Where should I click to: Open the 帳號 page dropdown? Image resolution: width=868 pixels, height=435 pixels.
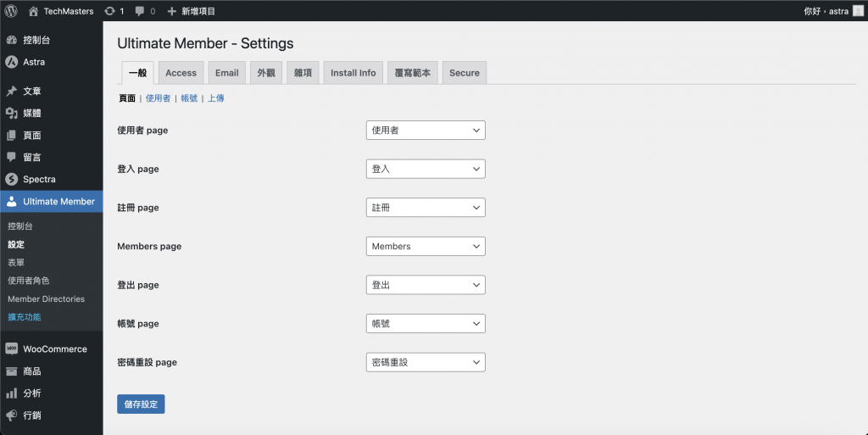[426, 324]
